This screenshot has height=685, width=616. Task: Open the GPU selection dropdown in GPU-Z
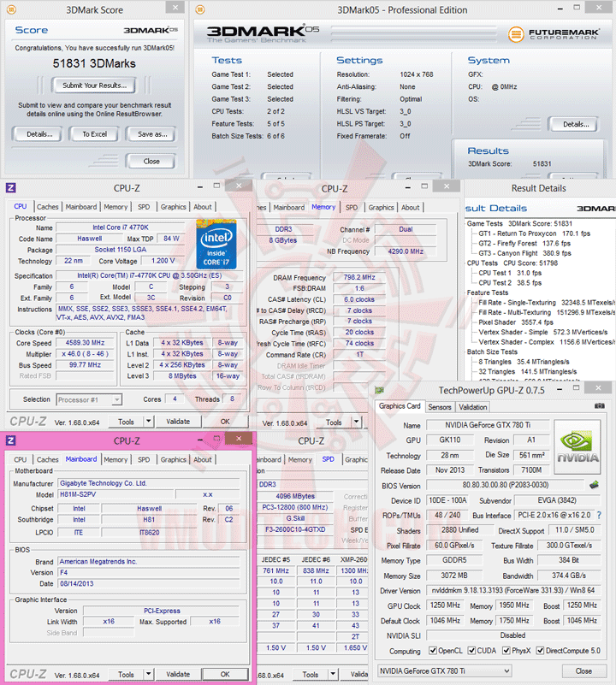coord(445,670)
